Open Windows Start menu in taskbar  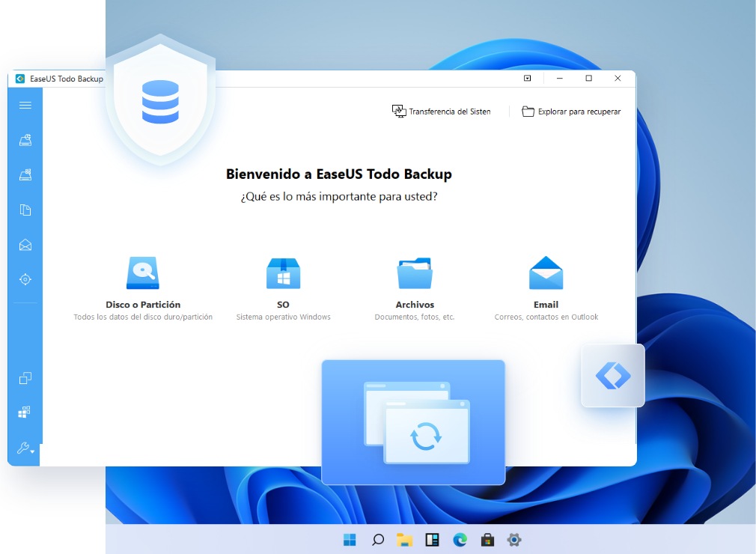point(350,540)
